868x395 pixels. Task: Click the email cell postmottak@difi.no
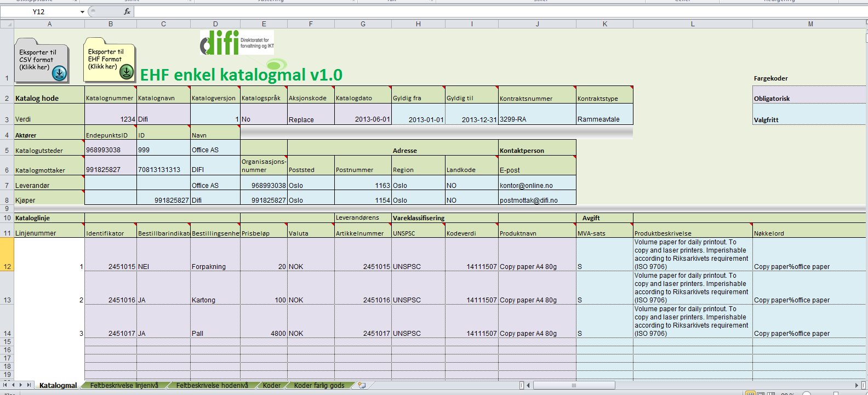point(537,197)
